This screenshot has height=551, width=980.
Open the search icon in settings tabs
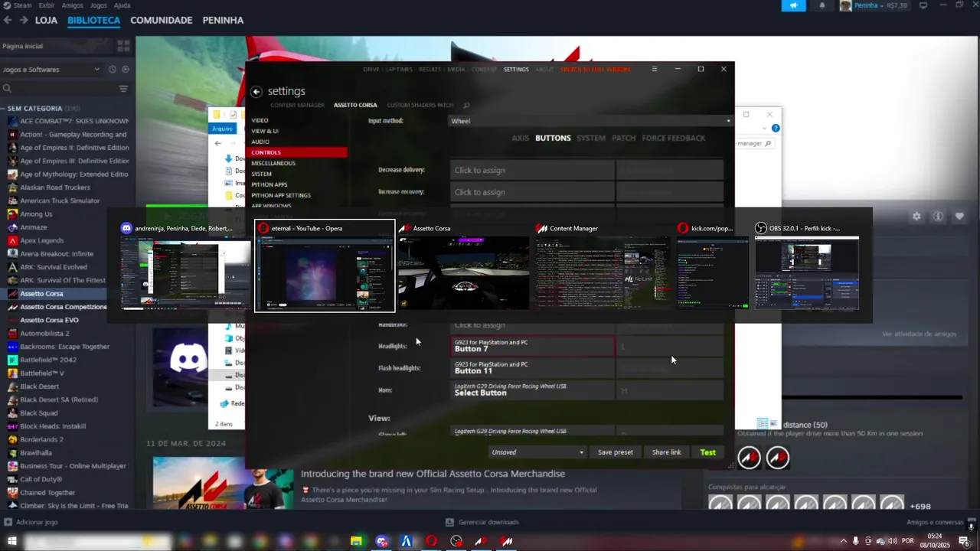[466, 105]
